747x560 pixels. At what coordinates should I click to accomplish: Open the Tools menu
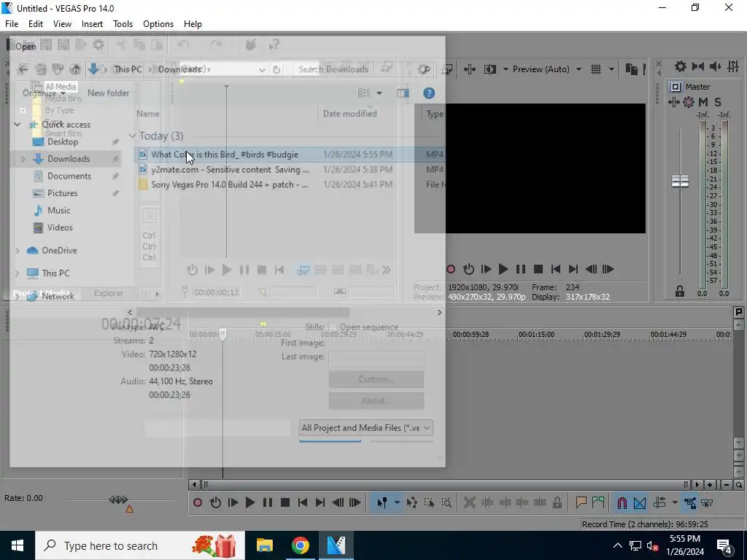click(x=123, y=24)
